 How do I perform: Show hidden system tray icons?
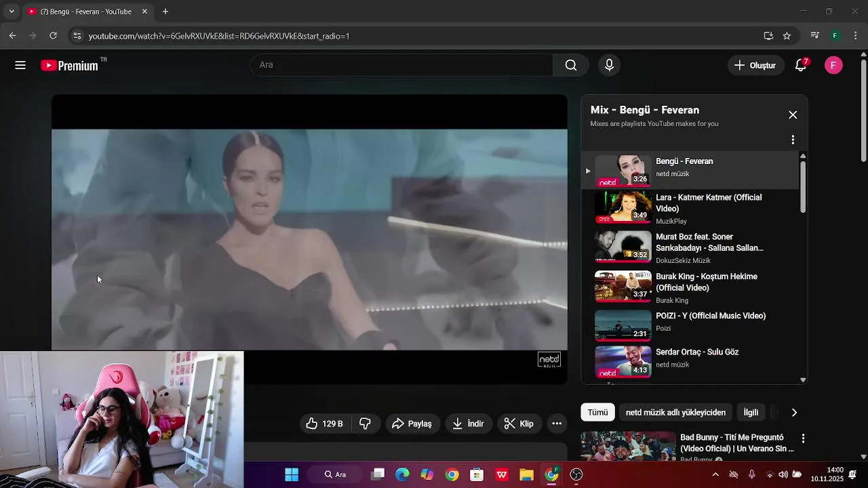click(715, 474)
